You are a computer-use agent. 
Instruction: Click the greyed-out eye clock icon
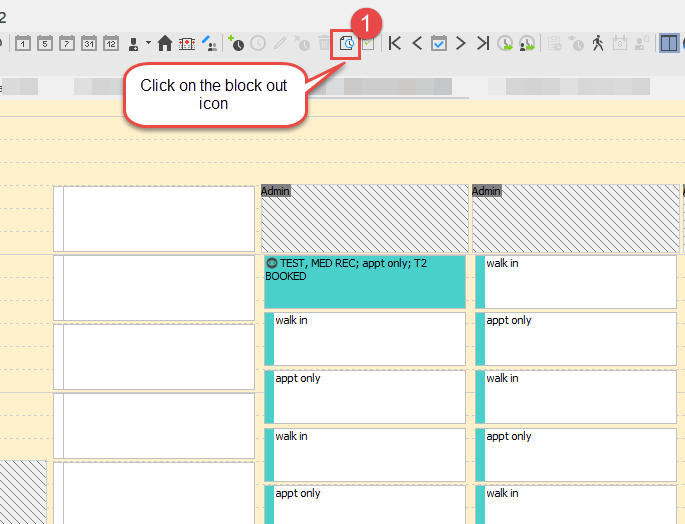click(x=576, y=44)
